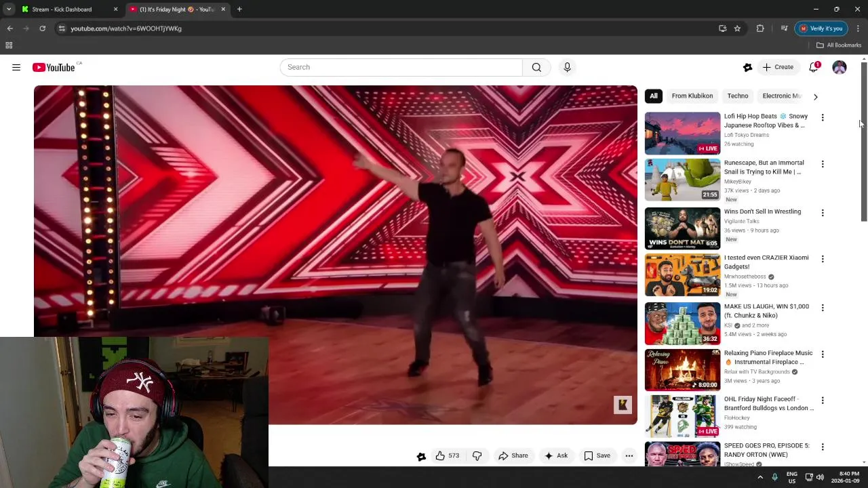Save video to a playlist
Viewport: 868px width, 488px height.
(597, 455)
